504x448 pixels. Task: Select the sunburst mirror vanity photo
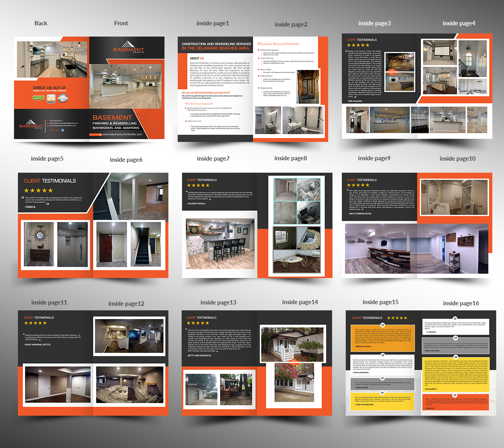(39, 245)
